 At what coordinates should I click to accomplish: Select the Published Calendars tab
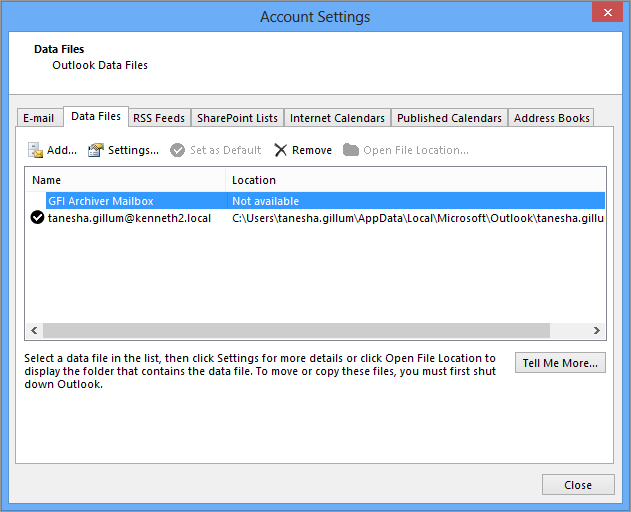pyautogui.click(x=449, y=118)
